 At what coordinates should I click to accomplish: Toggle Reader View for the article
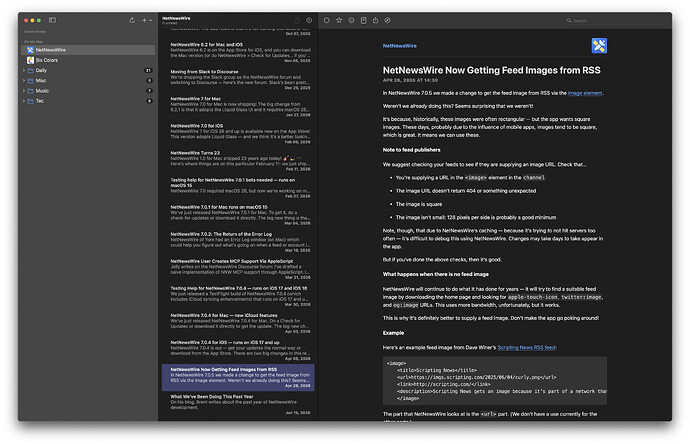point(363,20)
